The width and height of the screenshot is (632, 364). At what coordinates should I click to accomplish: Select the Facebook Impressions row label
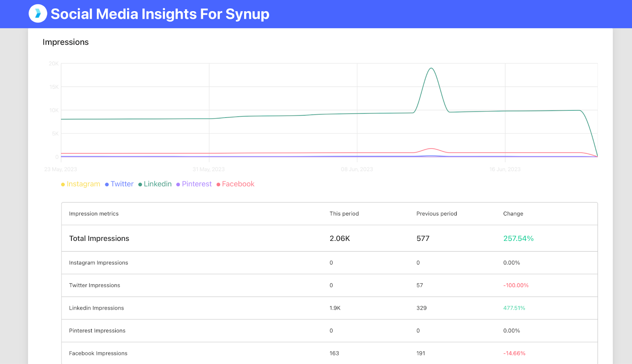(x=98, y=353)
